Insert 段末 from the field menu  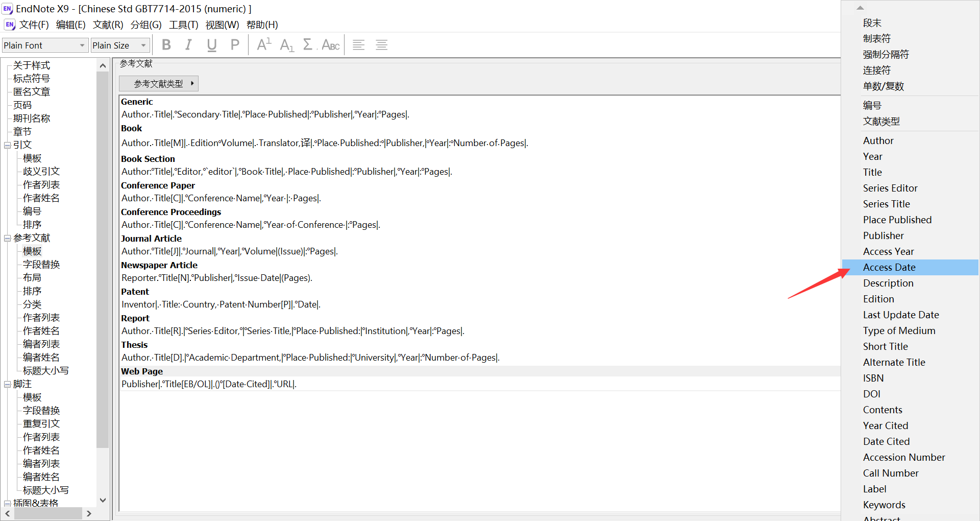[910, 23]
